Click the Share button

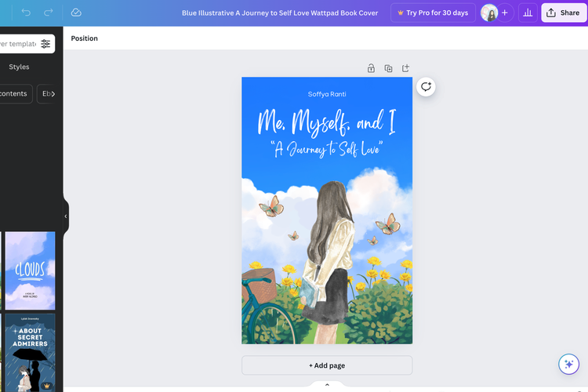click(564, 13)
